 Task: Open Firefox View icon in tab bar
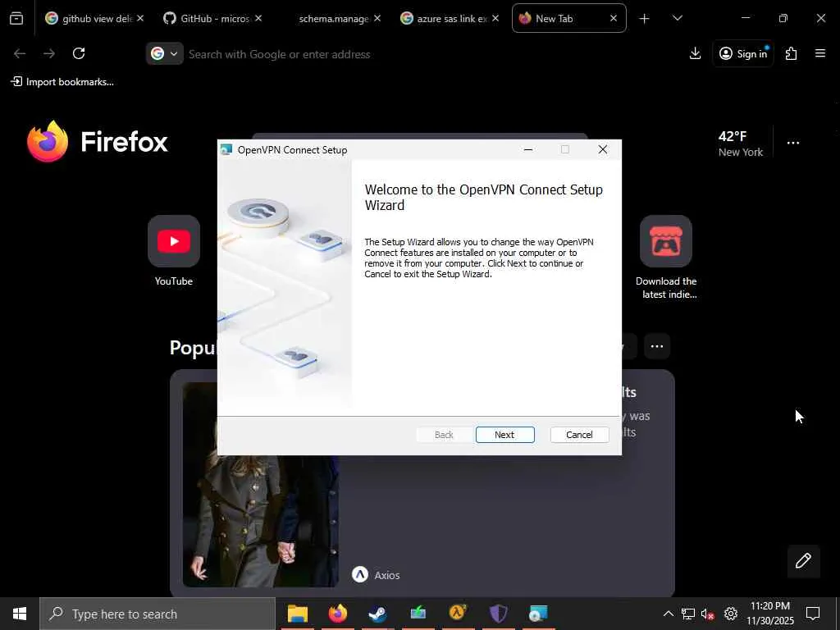pyautogui.click(x=16, y=19)
